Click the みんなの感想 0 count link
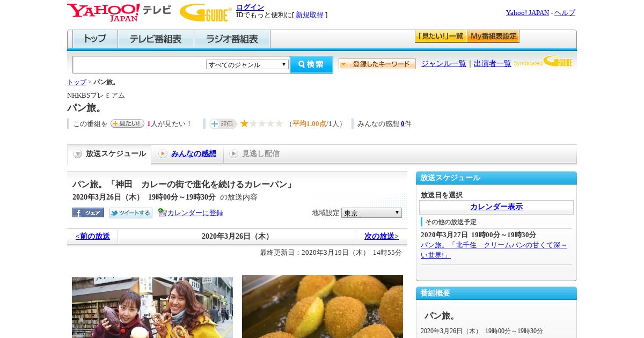 403,123
